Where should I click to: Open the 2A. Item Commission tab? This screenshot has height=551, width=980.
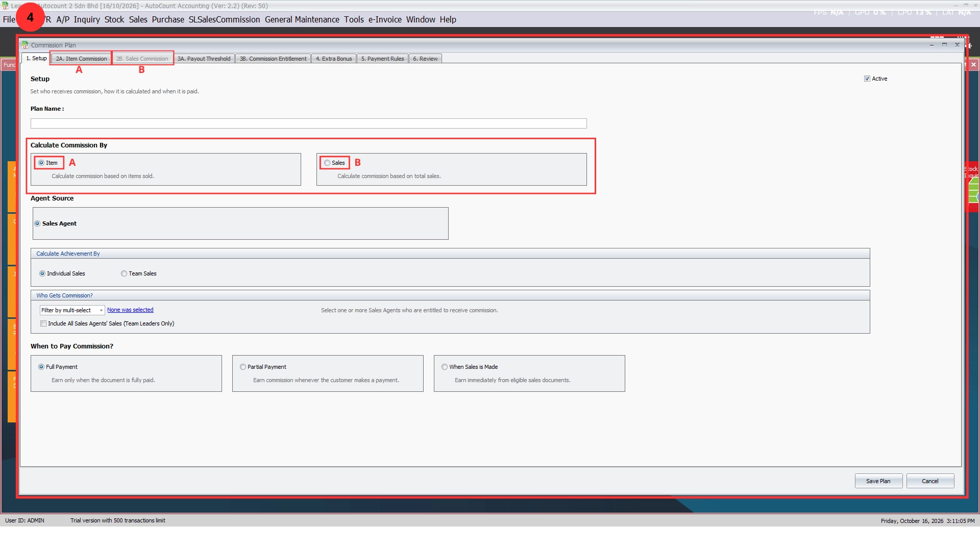pos(82,59)
